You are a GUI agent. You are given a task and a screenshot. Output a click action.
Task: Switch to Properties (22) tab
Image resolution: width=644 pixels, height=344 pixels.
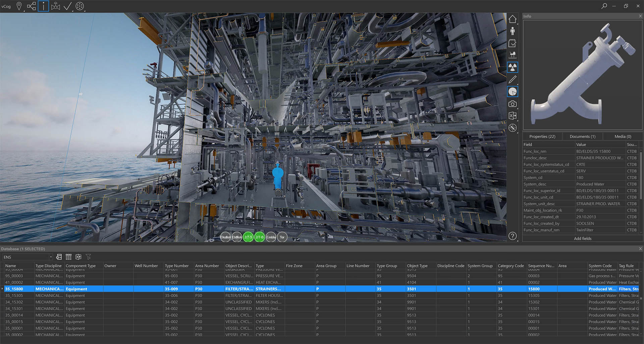pos(542,136)
